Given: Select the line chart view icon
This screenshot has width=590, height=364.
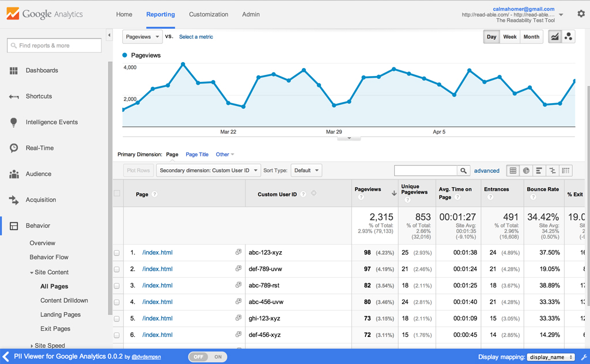Looking at the screenshot, I should 555,36.
